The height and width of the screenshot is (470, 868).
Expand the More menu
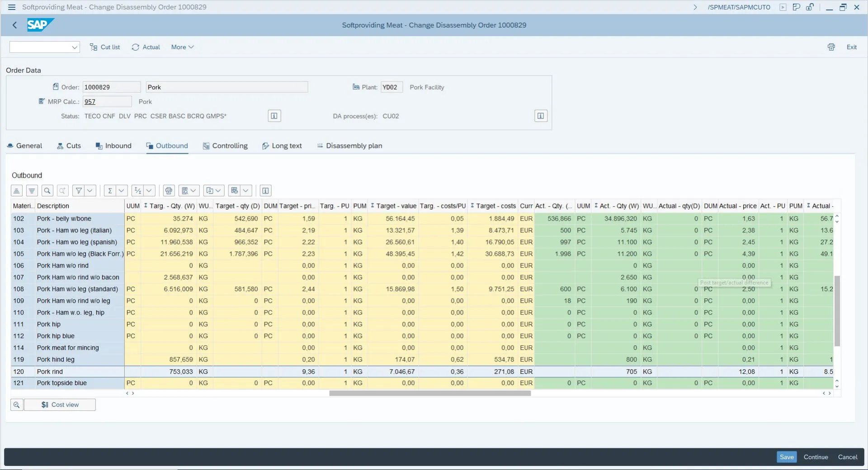coord(182,47)
